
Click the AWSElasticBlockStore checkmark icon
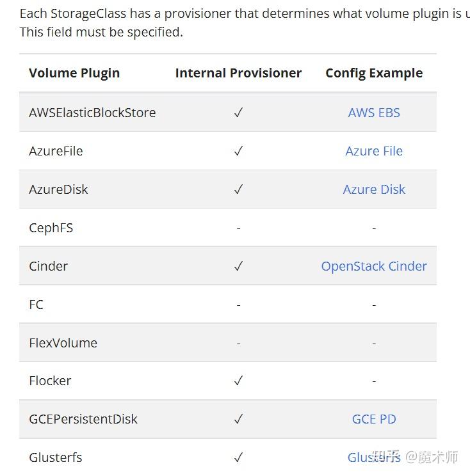click(x=238, y=113)
